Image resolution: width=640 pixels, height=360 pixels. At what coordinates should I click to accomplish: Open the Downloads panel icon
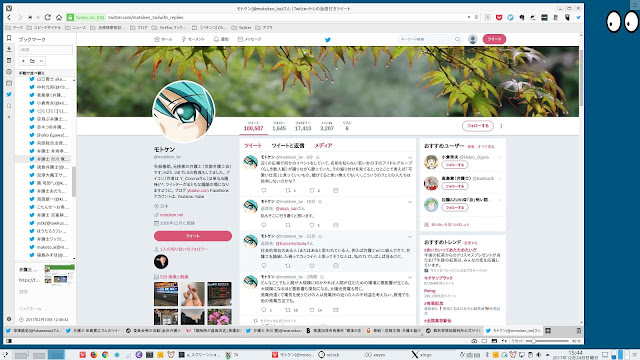9,49
